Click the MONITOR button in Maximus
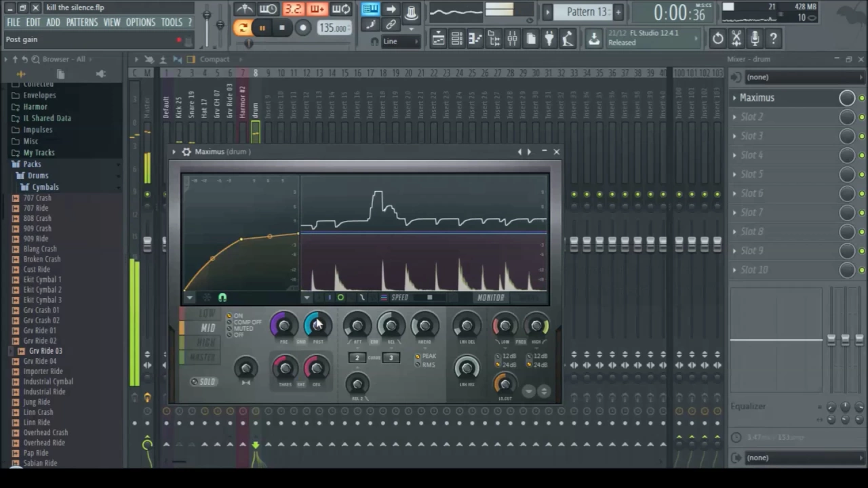 (490, 298)
